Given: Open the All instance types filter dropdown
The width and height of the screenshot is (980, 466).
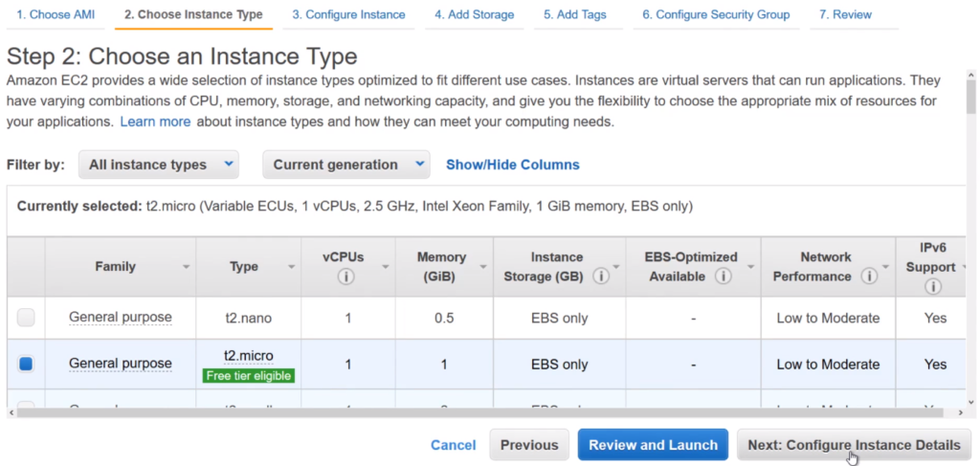Looking at the screenshot, I should tap(158, 165).
